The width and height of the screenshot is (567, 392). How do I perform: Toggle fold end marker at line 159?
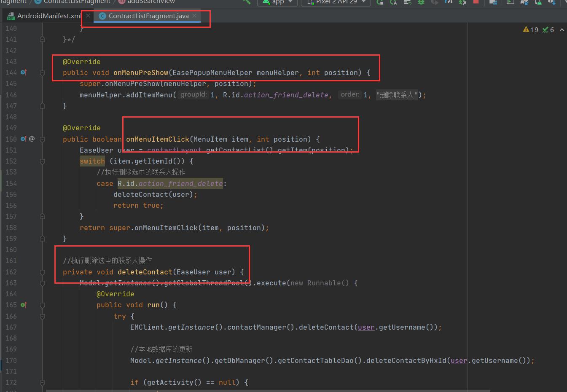[x=42, y=239]
